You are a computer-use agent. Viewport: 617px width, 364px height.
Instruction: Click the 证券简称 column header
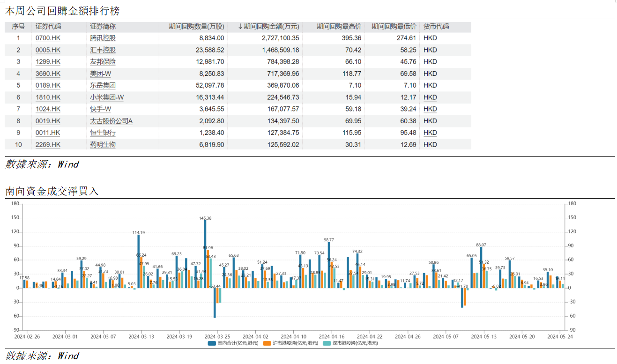(103, 27)
